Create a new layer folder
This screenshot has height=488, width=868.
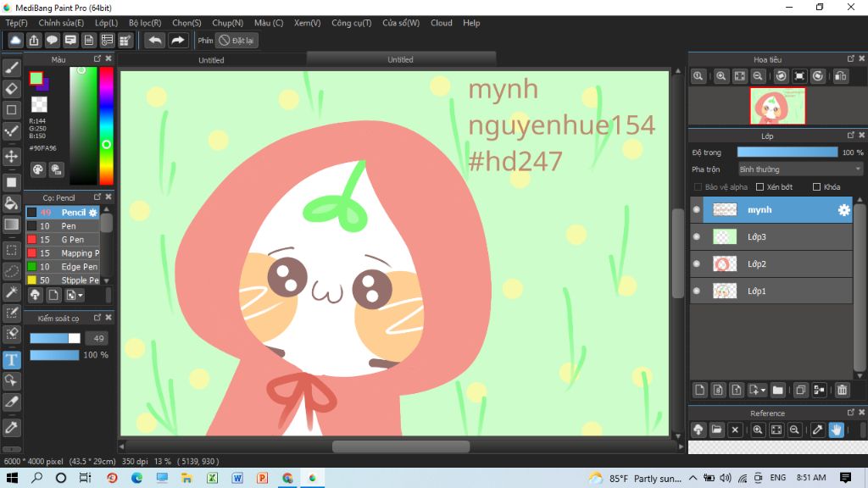tap(778, 390)
